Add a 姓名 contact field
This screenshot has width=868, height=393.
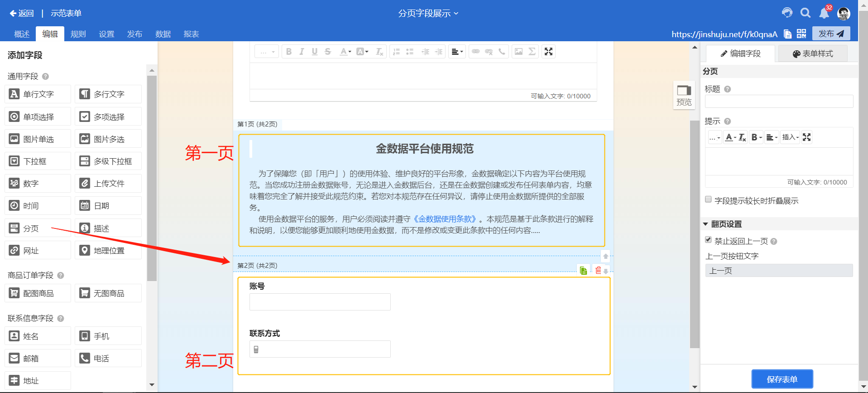click(x=38, y=336)
